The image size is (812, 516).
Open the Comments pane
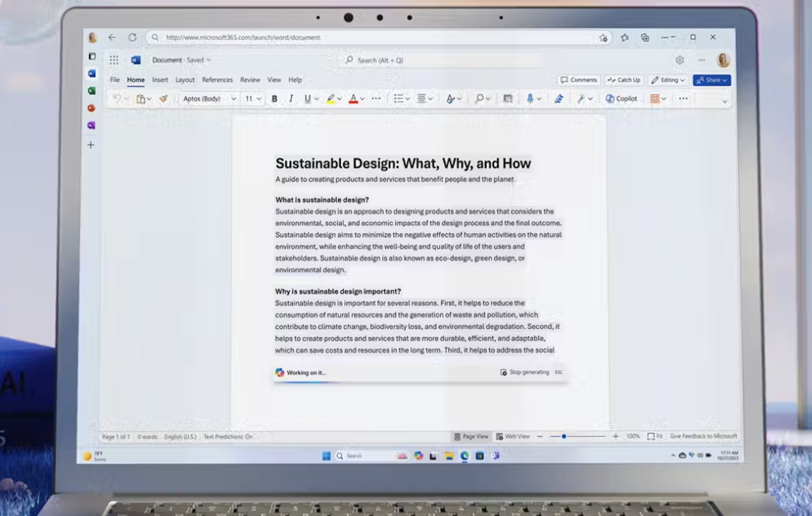(x=578, y=80)
